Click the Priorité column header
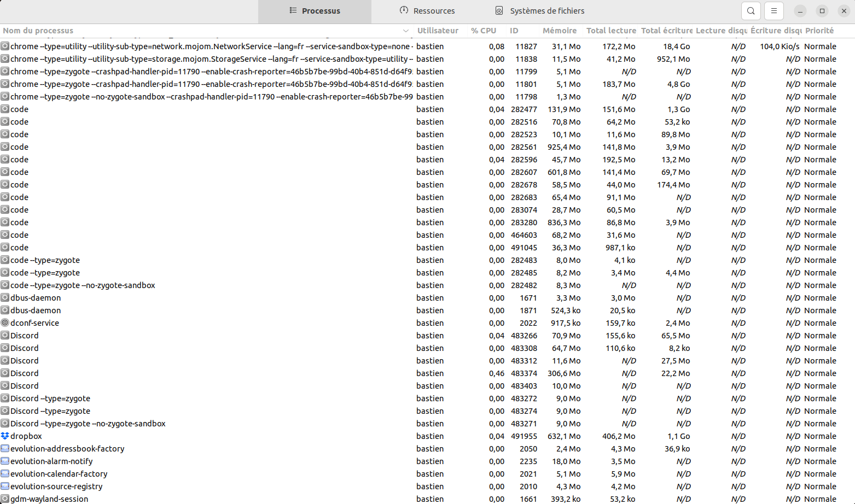Viewport: 855px width, 504px height. pos(819,31)
